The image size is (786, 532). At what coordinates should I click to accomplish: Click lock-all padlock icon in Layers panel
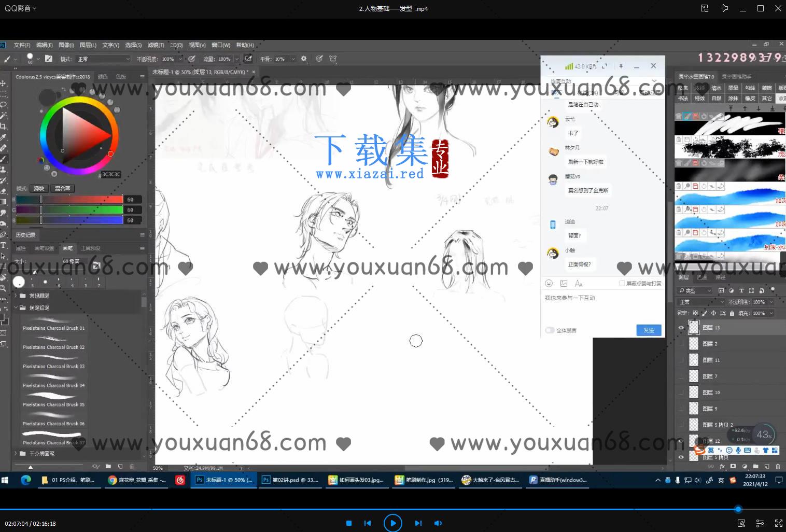(732, 313)
